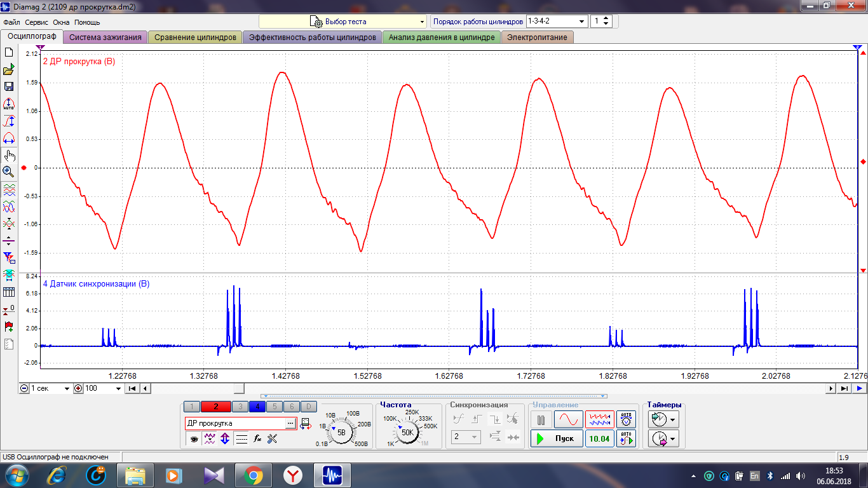The height and width of the screenshot is (488, 868).
Task: Jump to end of the recording
Action: (844, 388)
